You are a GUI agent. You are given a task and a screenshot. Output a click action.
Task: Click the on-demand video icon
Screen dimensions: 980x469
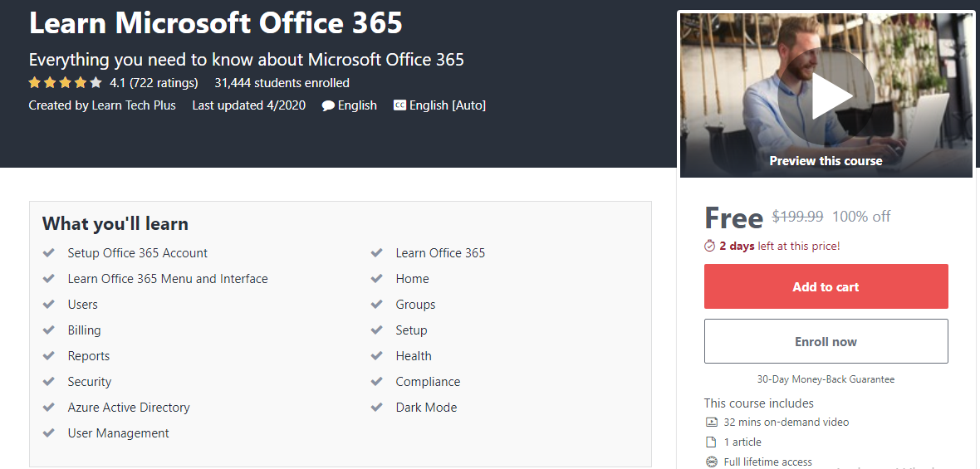point(711,422)
